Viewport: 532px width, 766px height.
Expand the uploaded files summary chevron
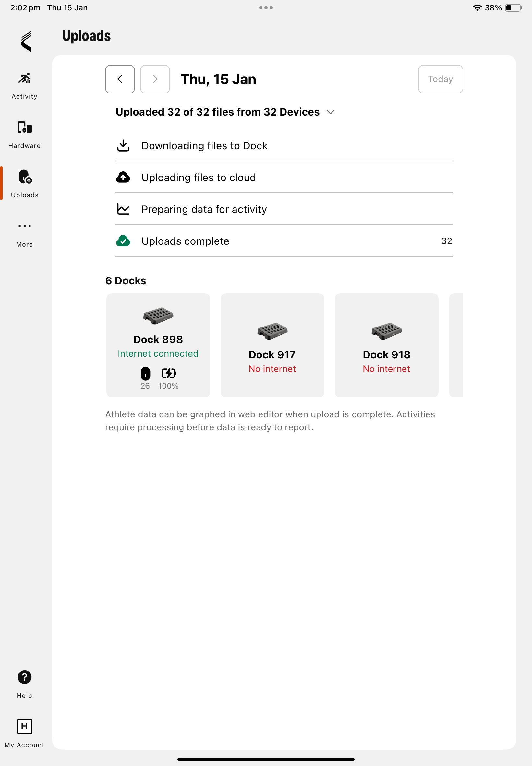330,112
